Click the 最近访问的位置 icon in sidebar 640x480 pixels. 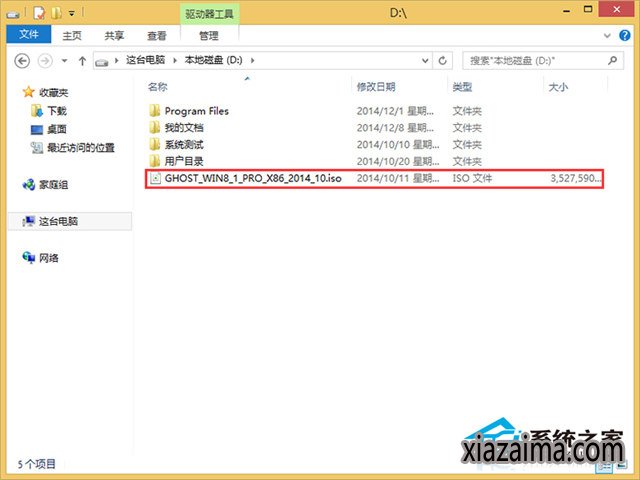pos(37,148)
